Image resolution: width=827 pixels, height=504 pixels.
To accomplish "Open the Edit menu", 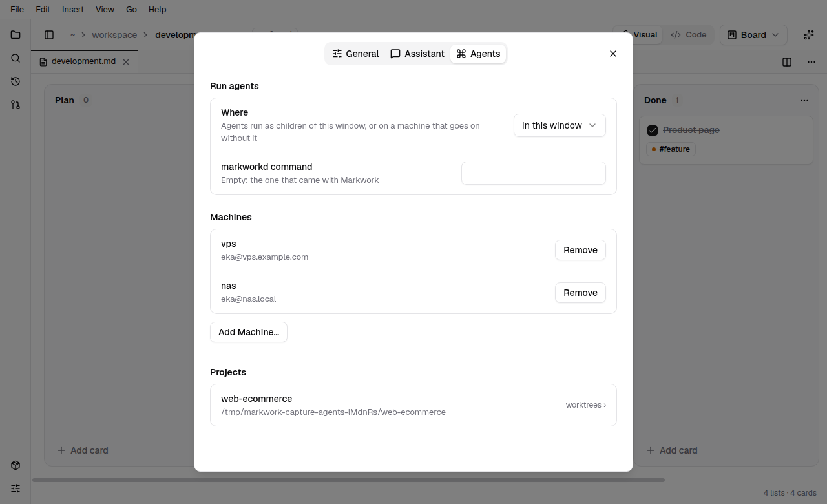I will click(x=43, y=9).
